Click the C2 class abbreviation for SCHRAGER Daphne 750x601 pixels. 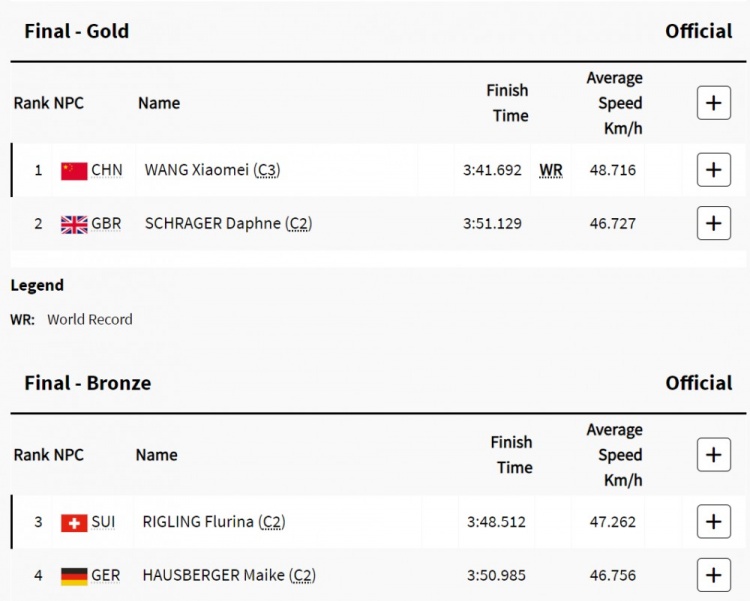pyautogui.click(x=298, y=224)
